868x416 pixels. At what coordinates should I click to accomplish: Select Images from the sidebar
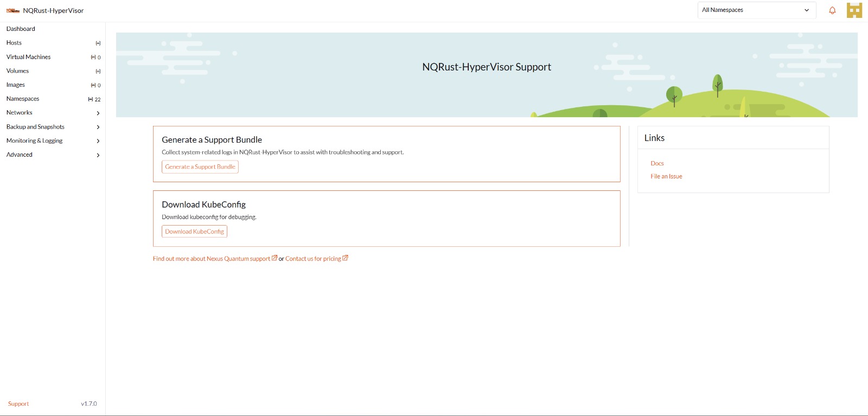(x=16, y=85)
